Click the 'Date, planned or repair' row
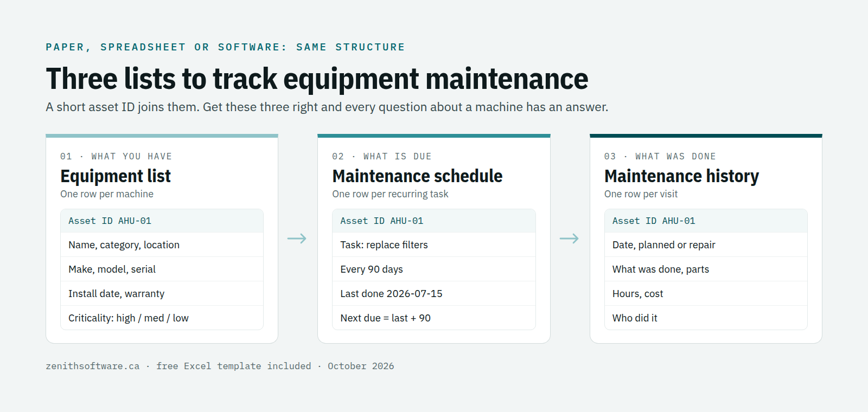868x412 pixels. click(x=706, y=245)
